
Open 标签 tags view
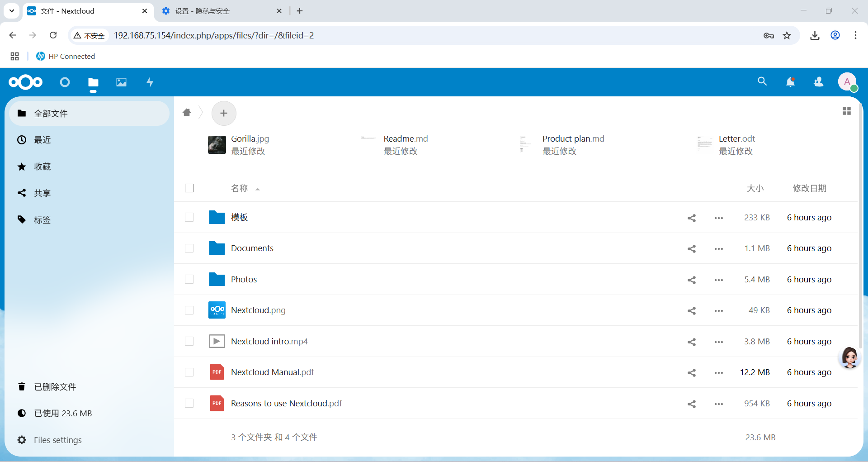point(89,220)
